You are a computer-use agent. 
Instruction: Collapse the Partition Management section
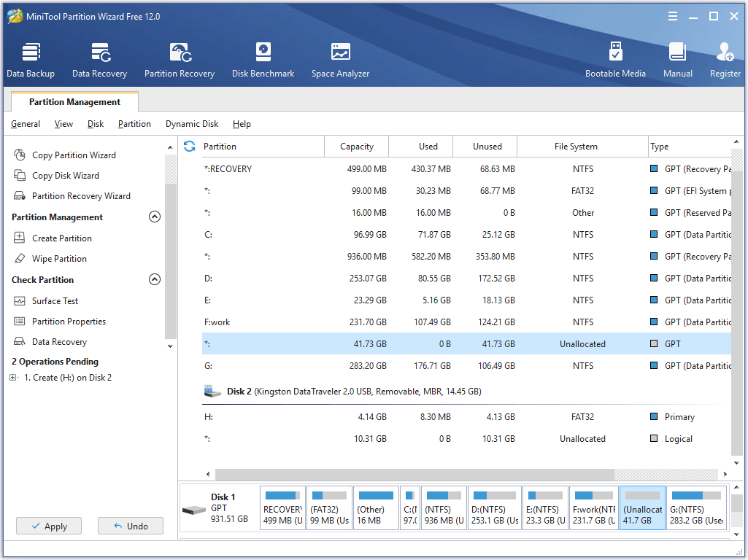(154, 217)
